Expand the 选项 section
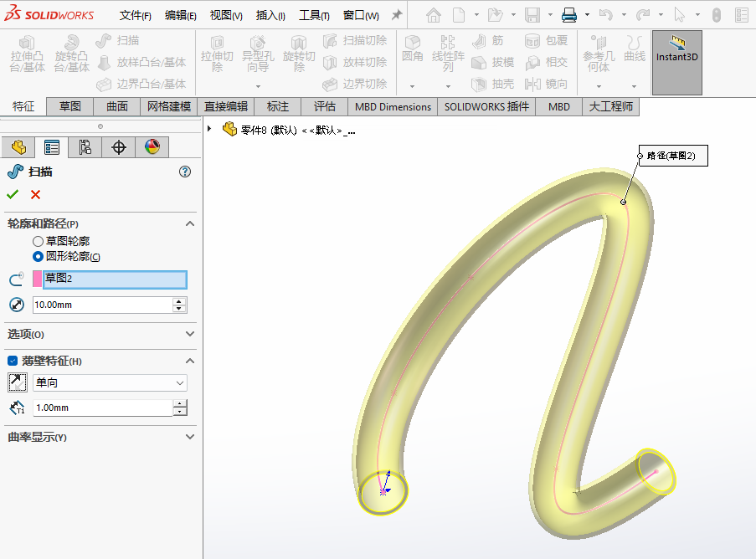The height and width of the screenshot is (559, 756). click(189, 334)
